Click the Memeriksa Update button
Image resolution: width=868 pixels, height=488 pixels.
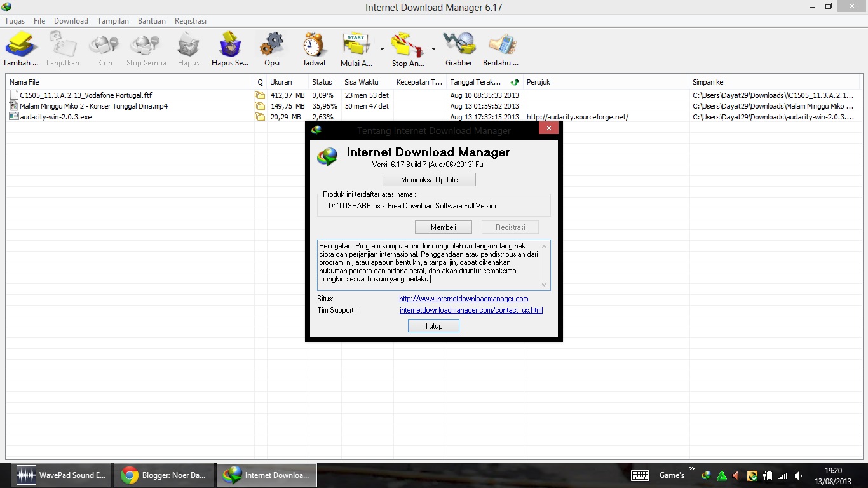[x=429, y=180]
